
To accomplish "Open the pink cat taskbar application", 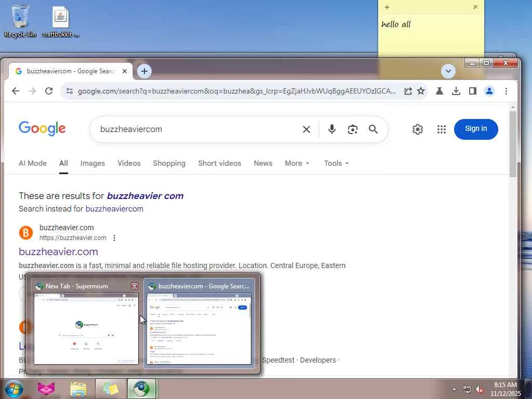I will pyautogui.click(x=46, y=389).
